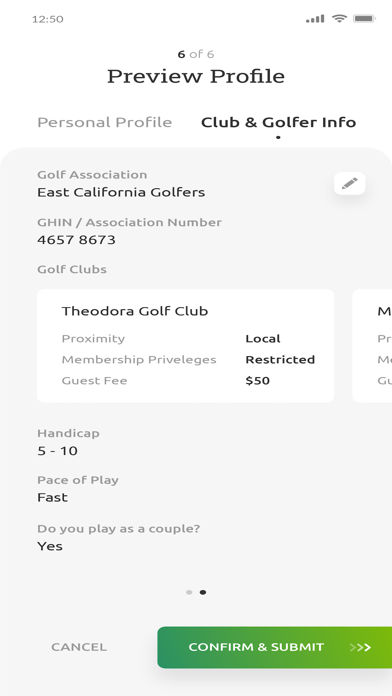392x696 pixels.
Task: Tap the GHIN number 4657 8673
Action: click(x=76, y=240)
